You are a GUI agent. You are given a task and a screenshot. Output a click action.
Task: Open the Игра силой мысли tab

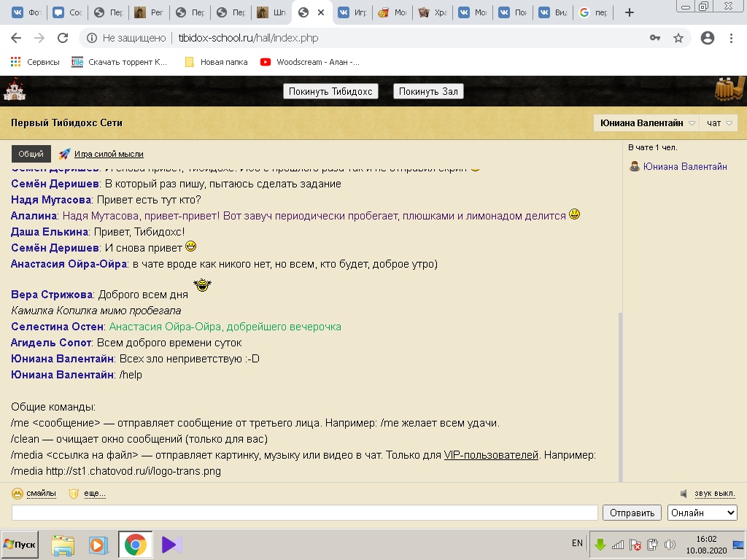point(109,154)
